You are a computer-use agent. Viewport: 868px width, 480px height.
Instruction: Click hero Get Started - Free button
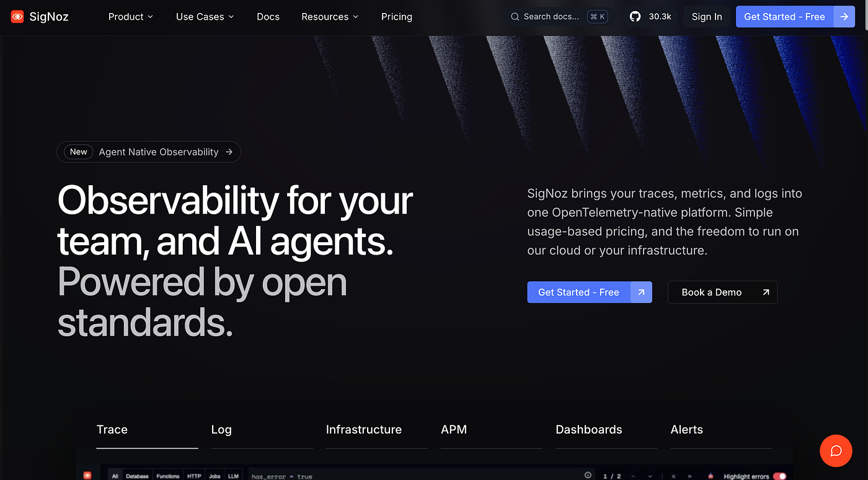coord(590,292)
